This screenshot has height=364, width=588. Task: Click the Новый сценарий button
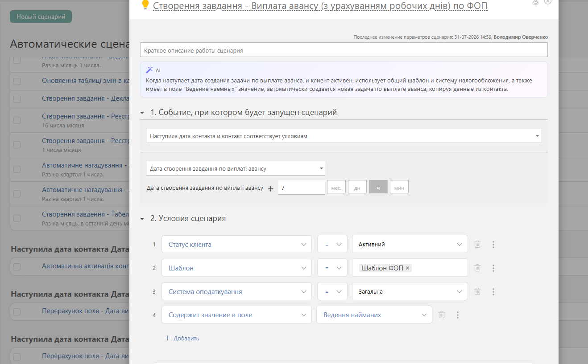pyautogui.click(x=41, y=16)
